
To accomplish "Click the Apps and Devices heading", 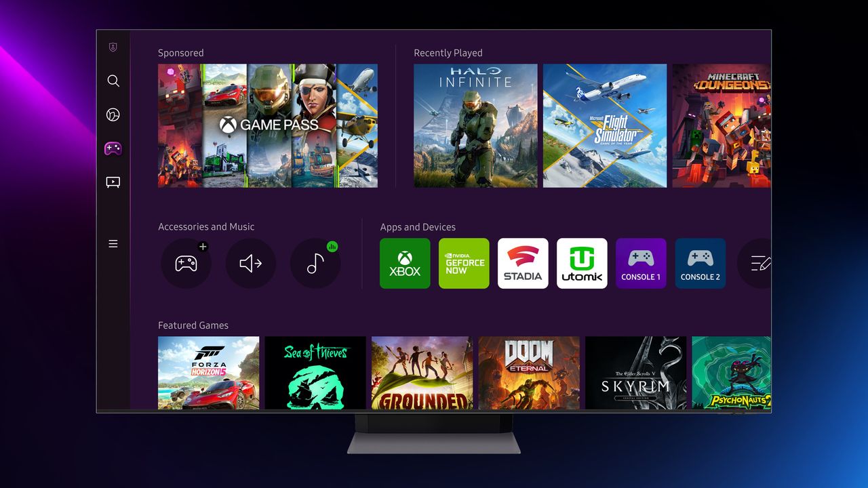I will click(418, 227).
